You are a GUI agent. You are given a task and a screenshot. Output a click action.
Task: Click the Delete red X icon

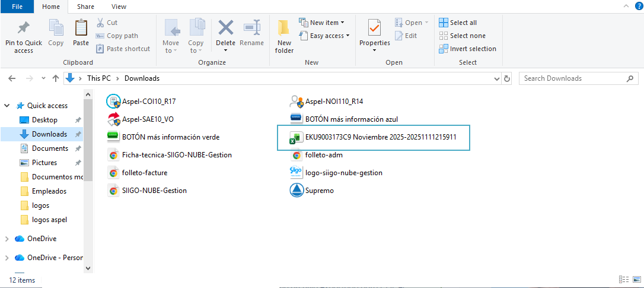[x=225, y=29]
